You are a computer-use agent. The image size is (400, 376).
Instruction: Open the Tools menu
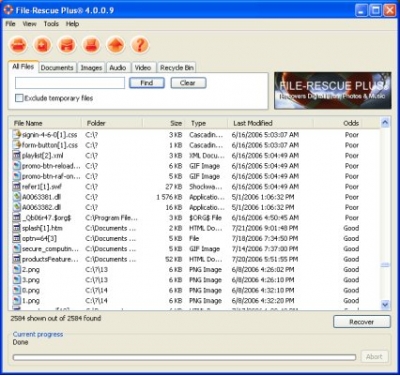tap(51, 24)
